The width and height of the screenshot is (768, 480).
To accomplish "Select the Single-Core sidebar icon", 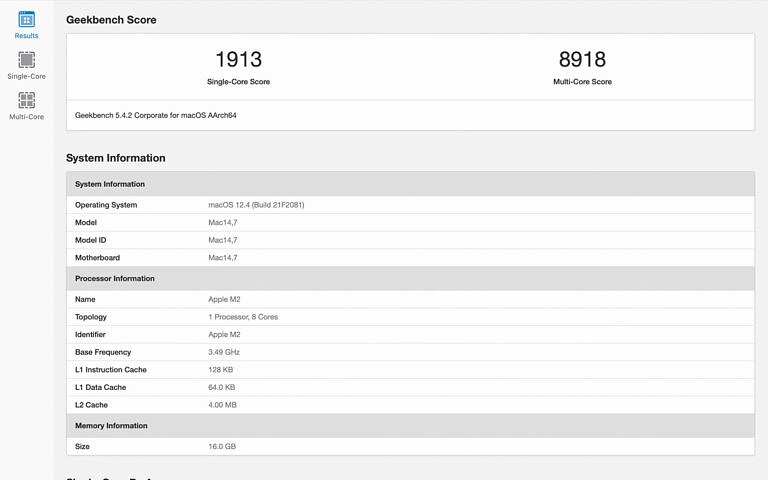I will (26, 60).
